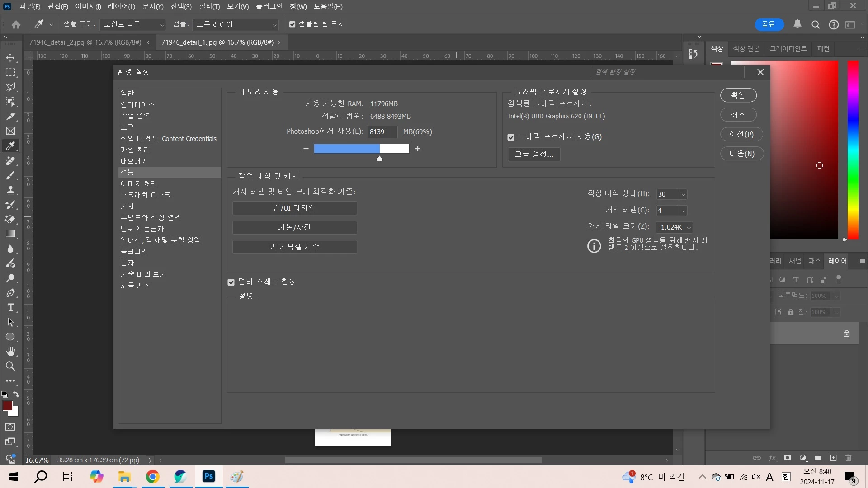Image resolution: width=868 pixels, height=488 pixels.
Task: Open 작업 내역 상태 dropdown
Action: (x=683, y=194)
